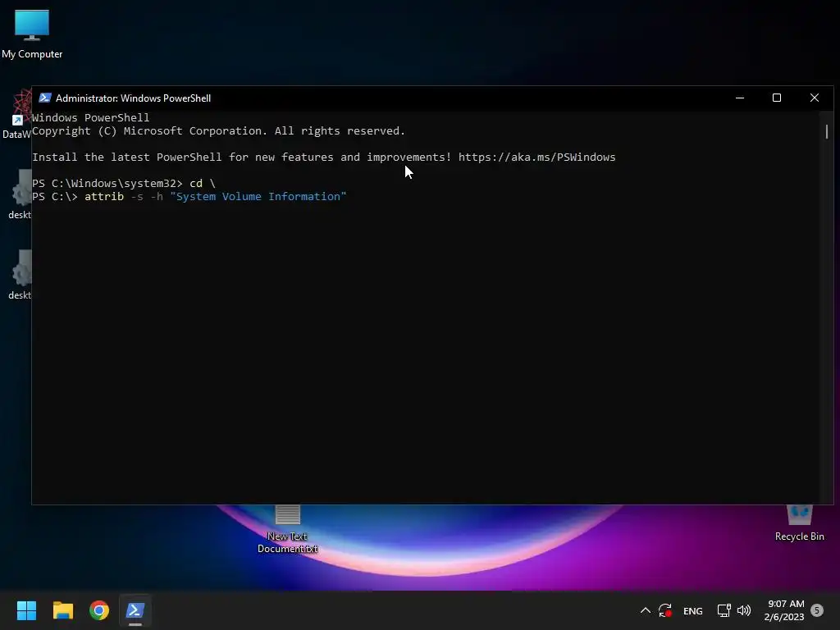Open Google Chrome from the taskbar

(x=99, y=610)
